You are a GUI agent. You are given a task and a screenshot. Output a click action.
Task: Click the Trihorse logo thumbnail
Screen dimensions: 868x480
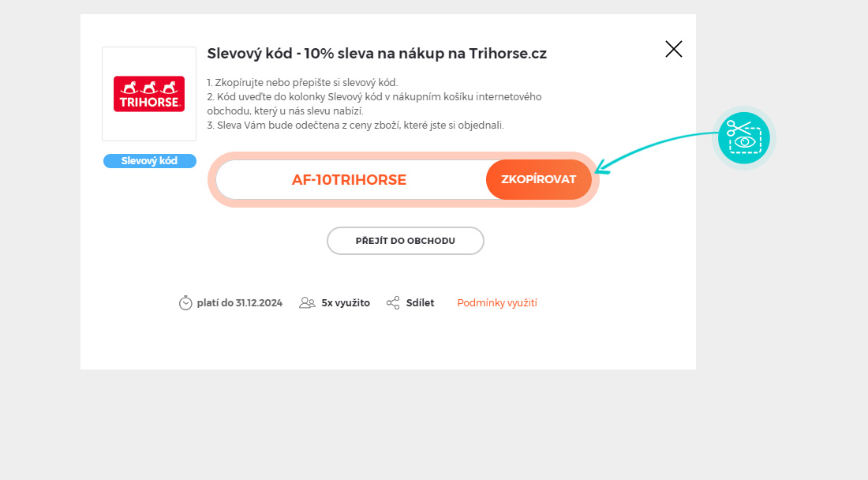pyautogui.click(x=149, y=94)
